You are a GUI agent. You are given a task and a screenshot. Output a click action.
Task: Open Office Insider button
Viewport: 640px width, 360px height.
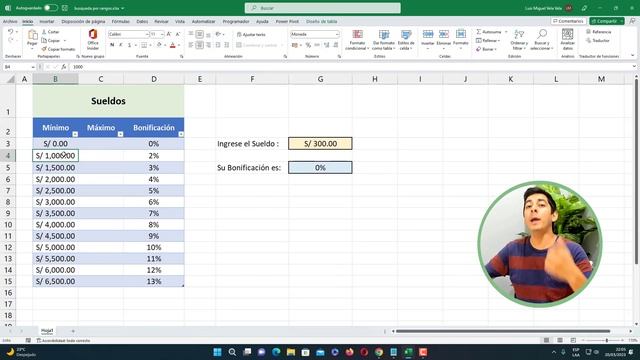[93, 39]
